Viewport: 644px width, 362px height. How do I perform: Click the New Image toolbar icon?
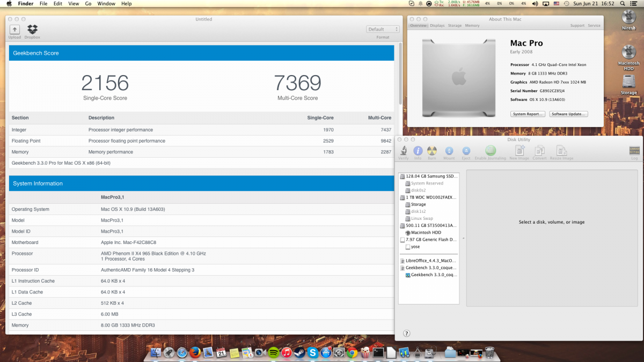519,151
